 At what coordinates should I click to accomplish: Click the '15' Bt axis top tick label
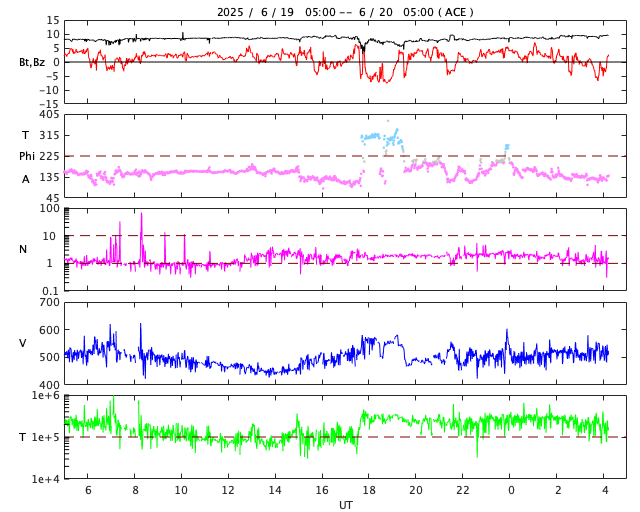point(53,20)
